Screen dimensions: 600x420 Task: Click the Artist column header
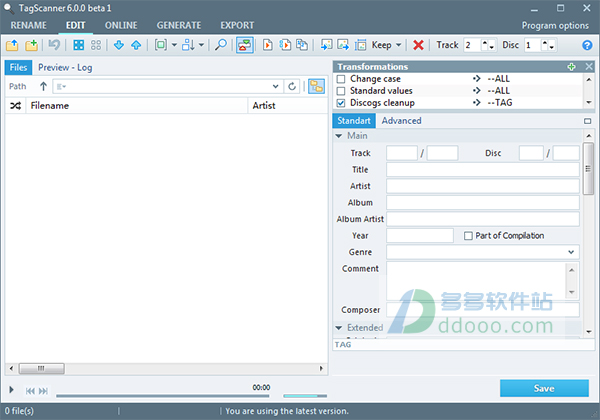pos(288,106)
